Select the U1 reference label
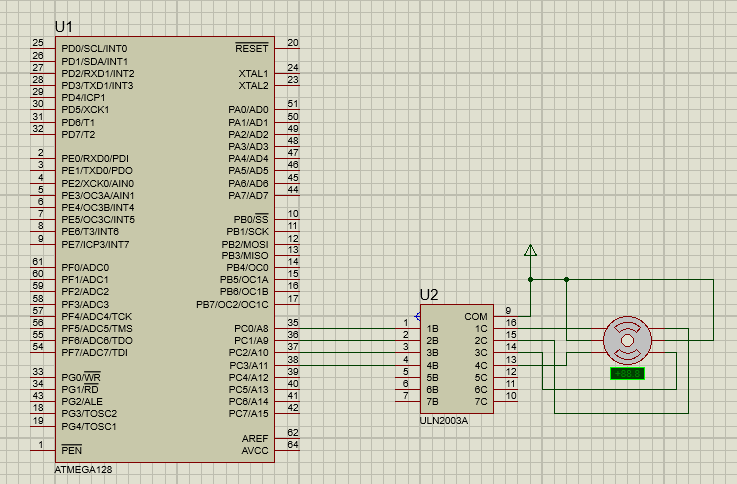 click(64, 25)
